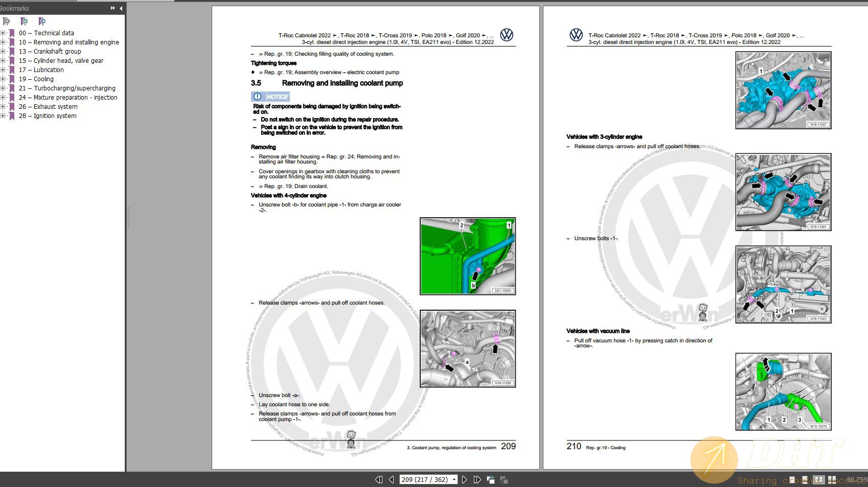
Task: Open bookmark 13 – Crankshaft group
Action: coord(50,52)
